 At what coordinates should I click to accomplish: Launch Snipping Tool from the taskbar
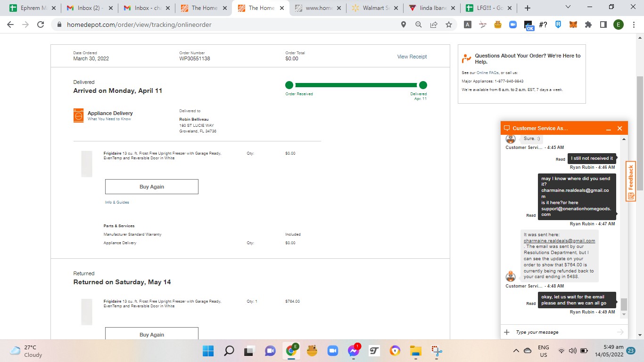tap(437, 351)
